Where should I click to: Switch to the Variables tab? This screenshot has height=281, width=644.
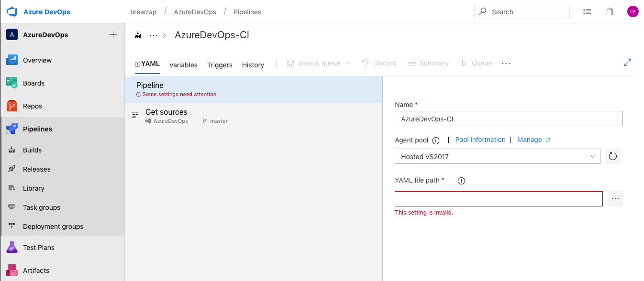(183, 65)
